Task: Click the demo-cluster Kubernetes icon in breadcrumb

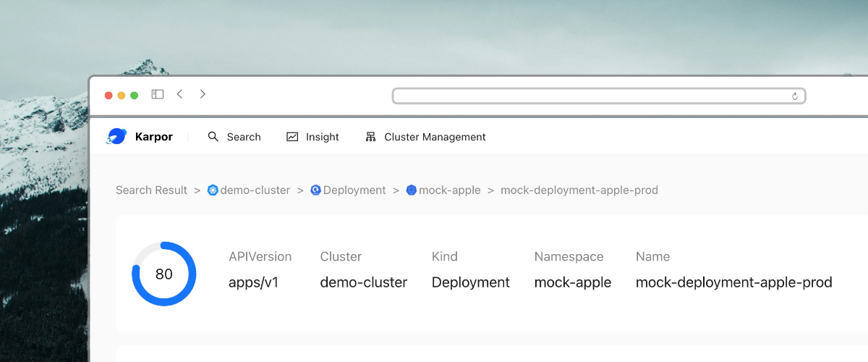Action: point(213,190)
